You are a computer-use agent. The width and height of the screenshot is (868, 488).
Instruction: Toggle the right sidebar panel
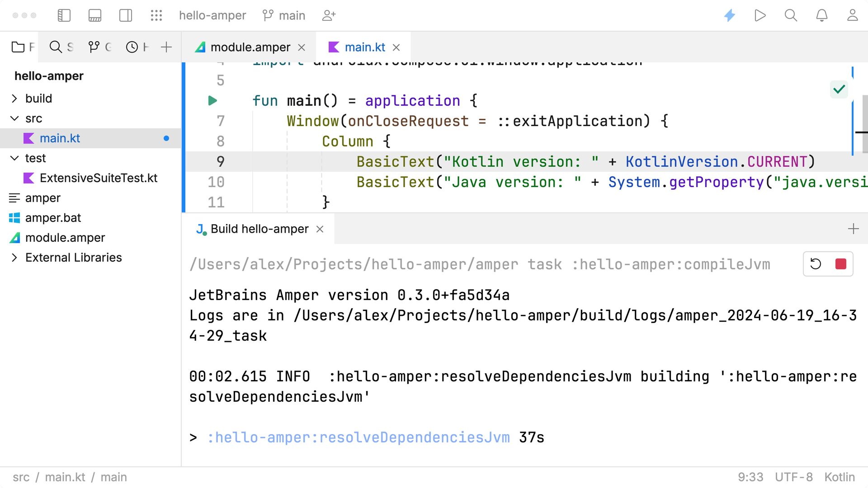126,15
